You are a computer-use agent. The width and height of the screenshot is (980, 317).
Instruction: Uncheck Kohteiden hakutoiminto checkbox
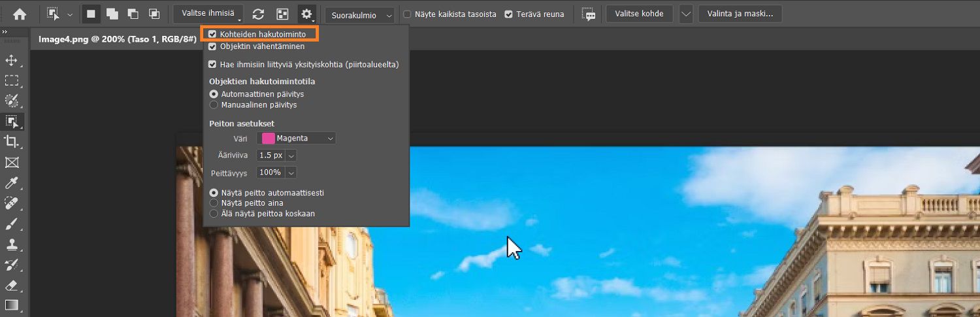pyautogui.click(x=212, y=34)
